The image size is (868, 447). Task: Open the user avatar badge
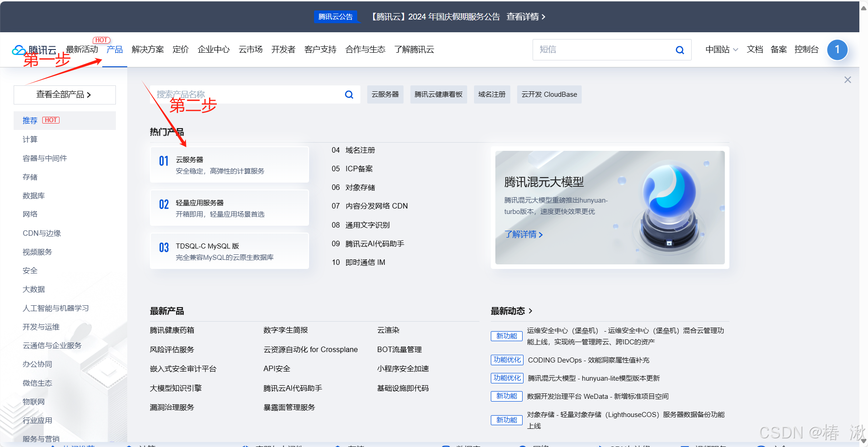837,50
